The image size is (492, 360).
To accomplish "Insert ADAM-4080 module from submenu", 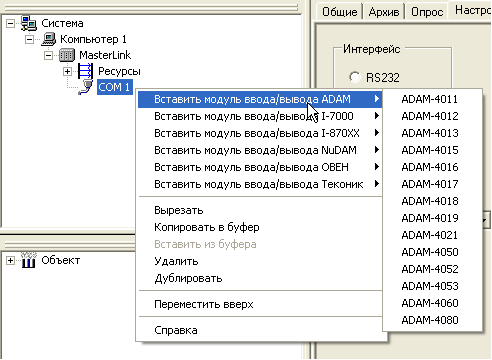I will (433, 320).
